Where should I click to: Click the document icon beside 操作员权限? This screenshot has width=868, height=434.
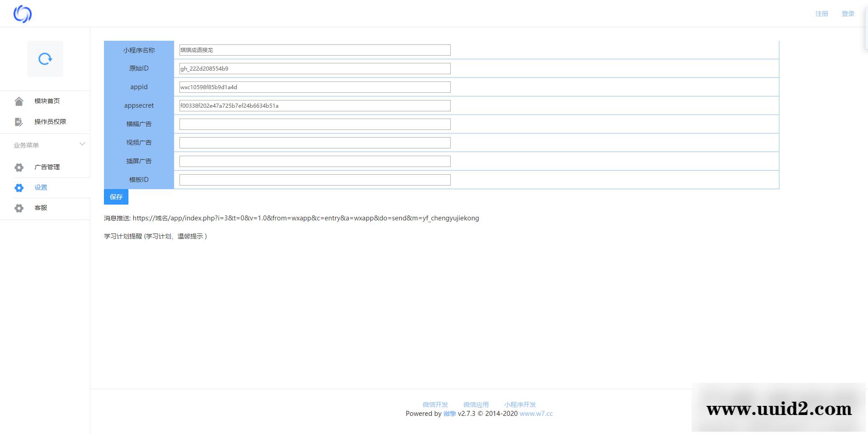(x=19, y=122)
